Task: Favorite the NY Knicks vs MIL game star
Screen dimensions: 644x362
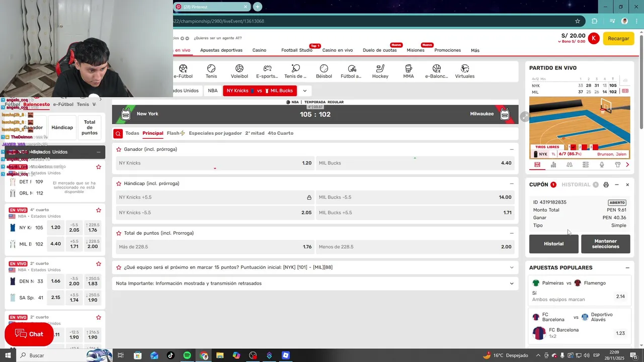Action: point(99,210)
